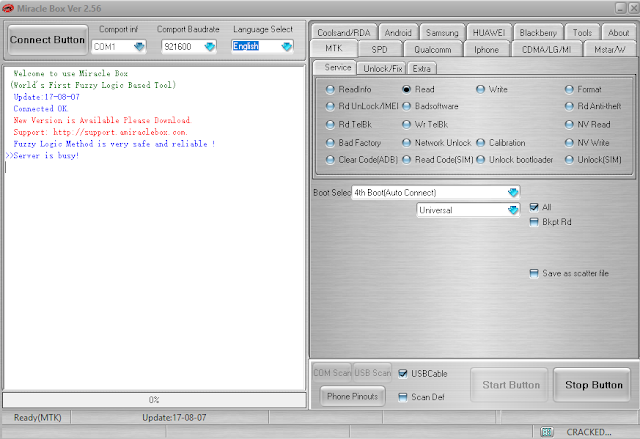The height and width of the screenshot is (439, 640).
Task: Select the Clear Code(ADB) radio option
Action: pyautogui.click(x=362, y=160)
